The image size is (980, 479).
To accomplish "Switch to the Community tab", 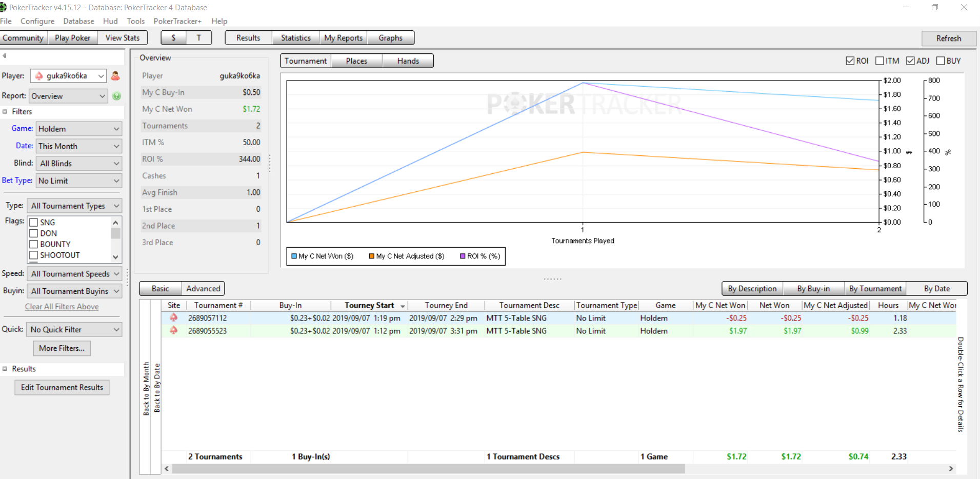I will 23,38.
